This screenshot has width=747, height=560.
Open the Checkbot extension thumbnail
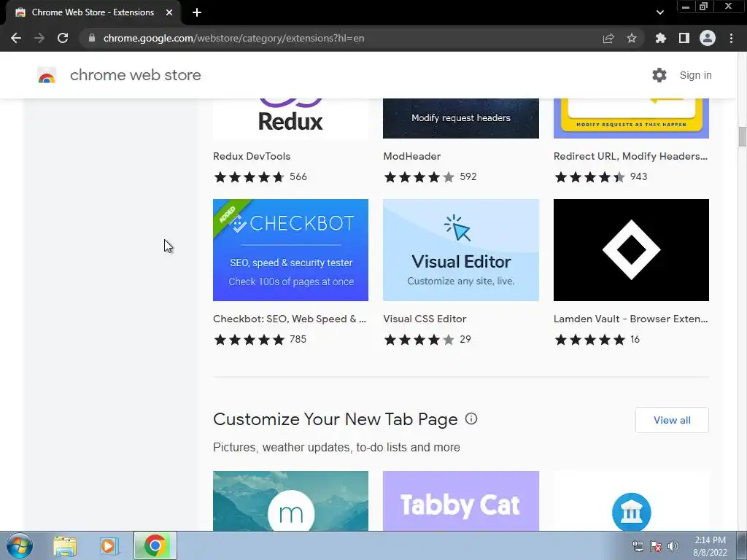[x=290, y=250]
